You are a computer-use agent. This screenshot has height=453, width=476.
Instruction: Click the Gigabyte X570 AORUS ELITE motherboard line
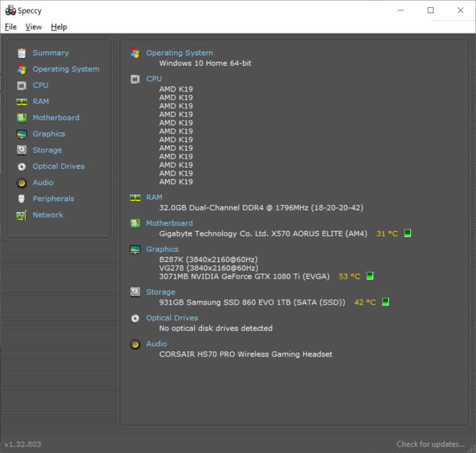coord(263,234)
